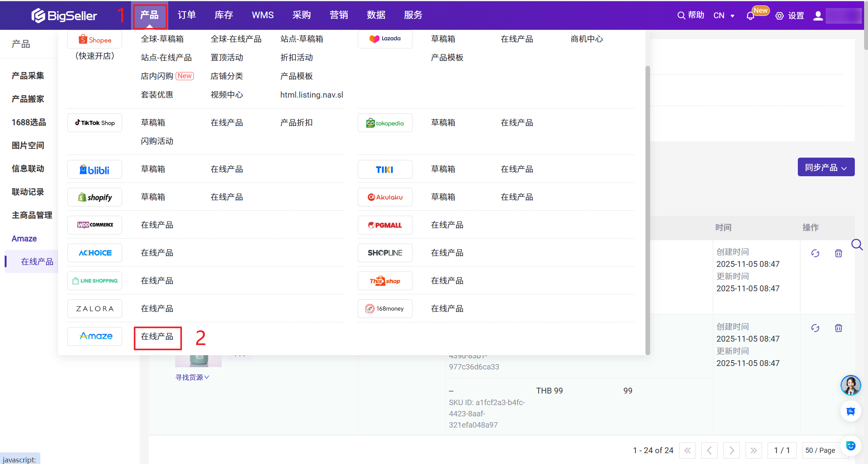Click the TikTok Shop platform logo
Viewport: 868px width, 464px height.
click(95, 123)
